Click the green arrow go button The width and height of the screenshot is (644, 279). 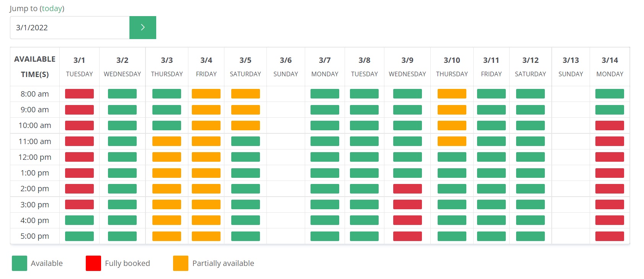pos(143,28)
